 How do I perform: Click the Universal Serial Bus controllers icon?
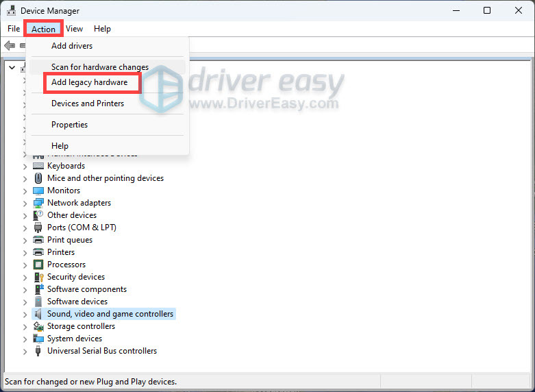(38, 351)
